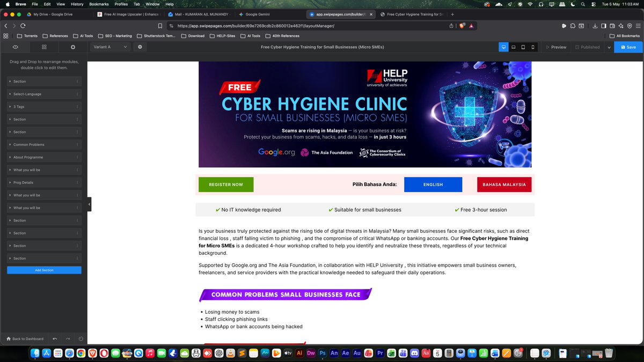
Task: Open options menu for About Programme module
Action: tap(77, 157)
